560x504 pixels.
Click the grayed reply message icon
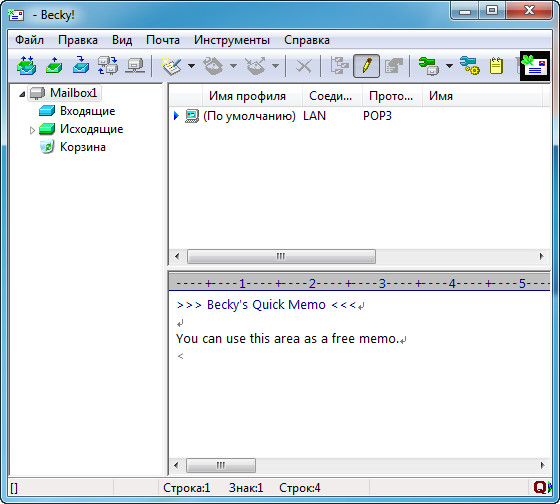click(x=213, y=66)
